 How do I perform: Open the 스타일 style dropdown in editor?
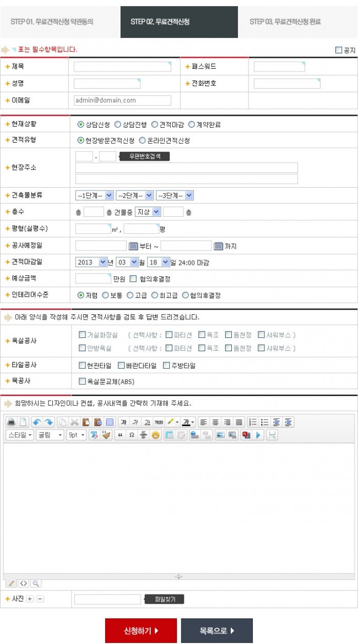(x=20, y=435)
